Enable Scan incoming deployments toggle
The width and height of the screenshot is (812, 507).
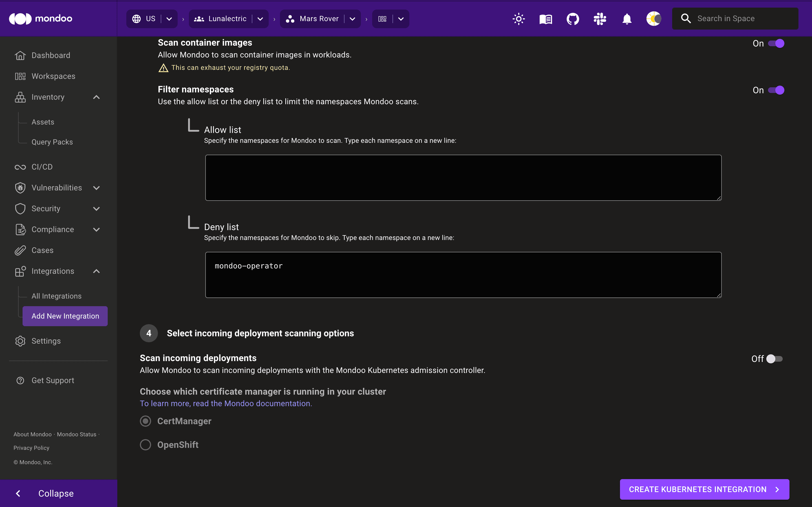[775, 359]
